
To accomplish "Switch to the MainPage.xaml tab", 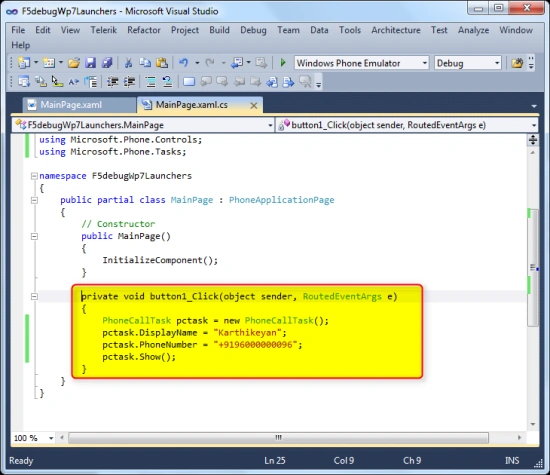I will click(x=72, y=105).
